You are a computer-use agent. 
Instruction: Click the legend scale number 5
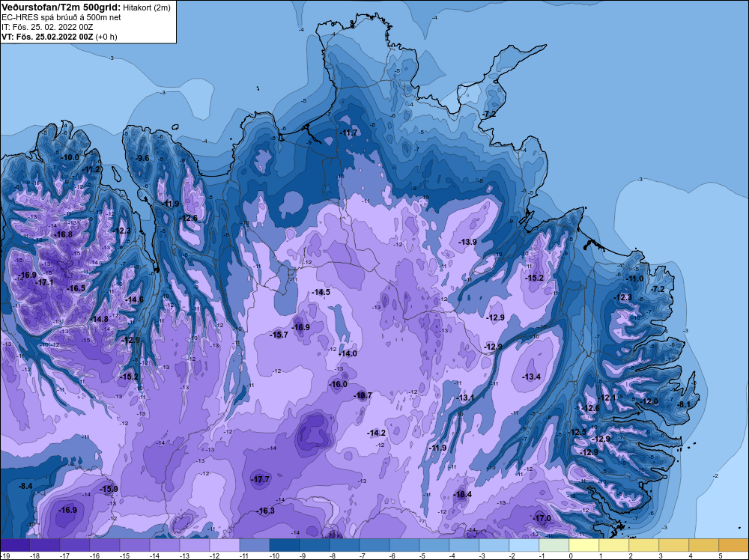coord(719,556)
